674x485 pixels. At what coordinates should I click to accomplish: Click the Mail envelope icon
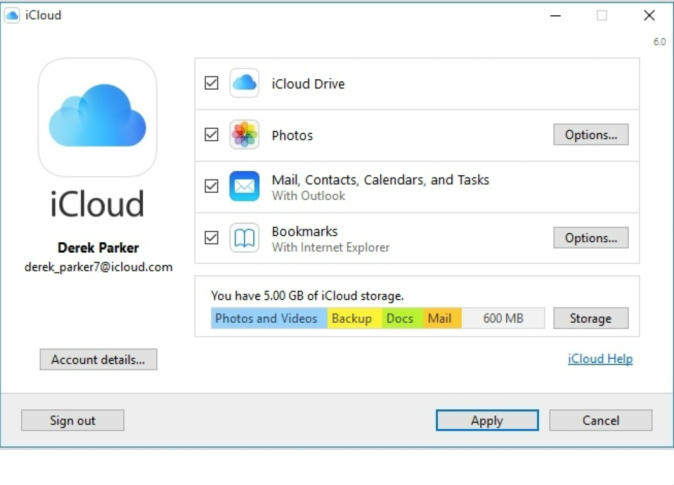[244, 187]
